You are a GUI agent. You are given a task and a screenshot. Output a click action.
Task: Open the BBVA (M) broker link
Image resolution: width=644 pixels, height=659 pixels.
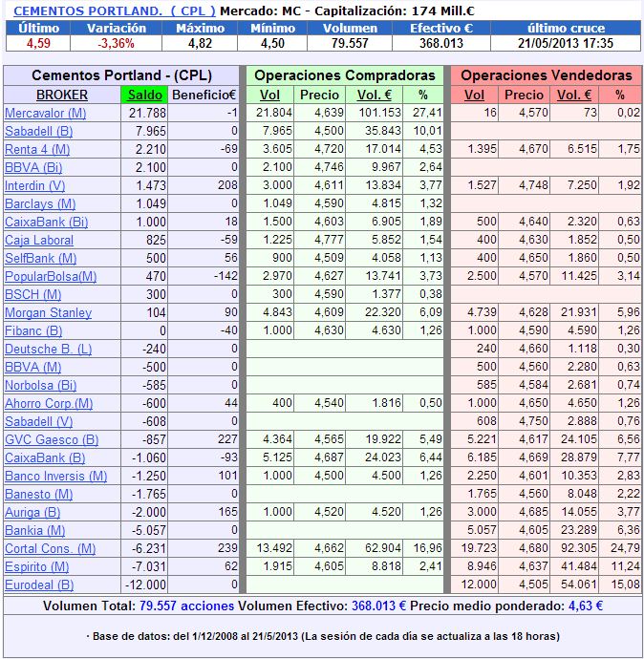coord(32,367)
